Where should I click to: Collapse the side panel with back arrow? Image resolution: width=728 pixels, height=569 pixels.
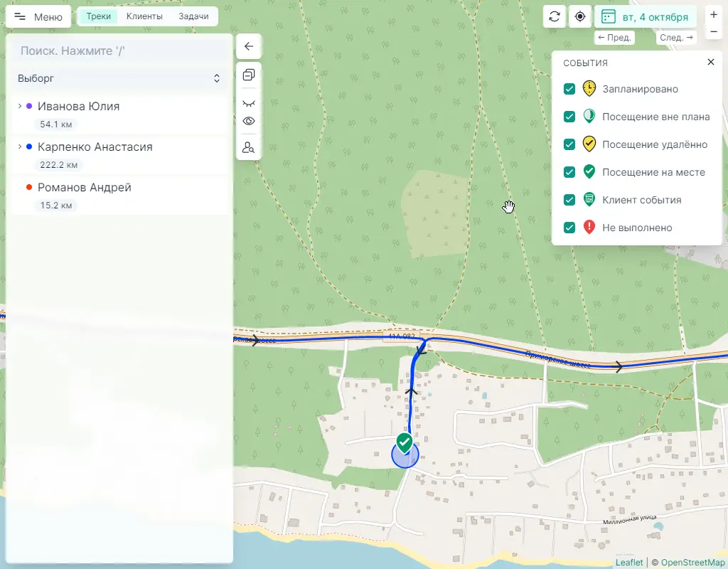click(x=249, y=46)
